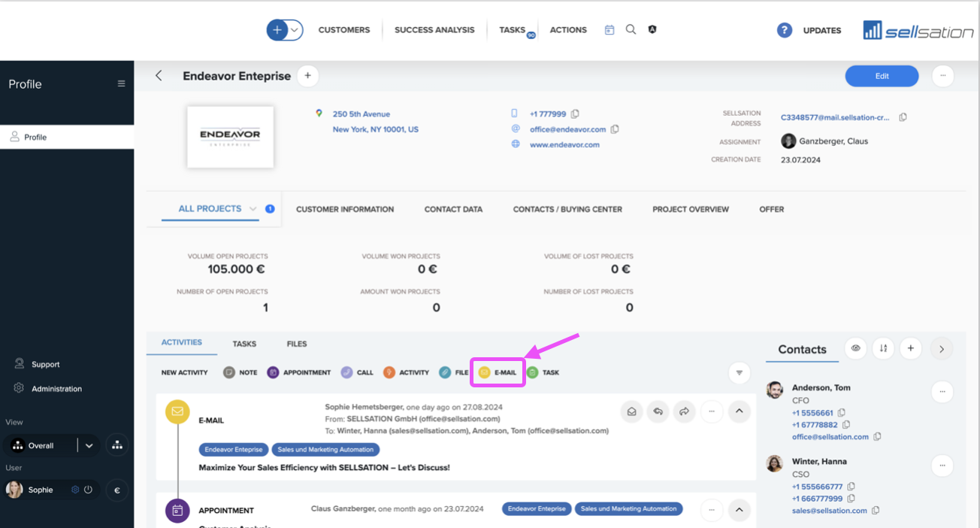Open the www.endeavor.com website link
Image resolution: width=980 pixels, height=528 pixels.
[564, 144]
